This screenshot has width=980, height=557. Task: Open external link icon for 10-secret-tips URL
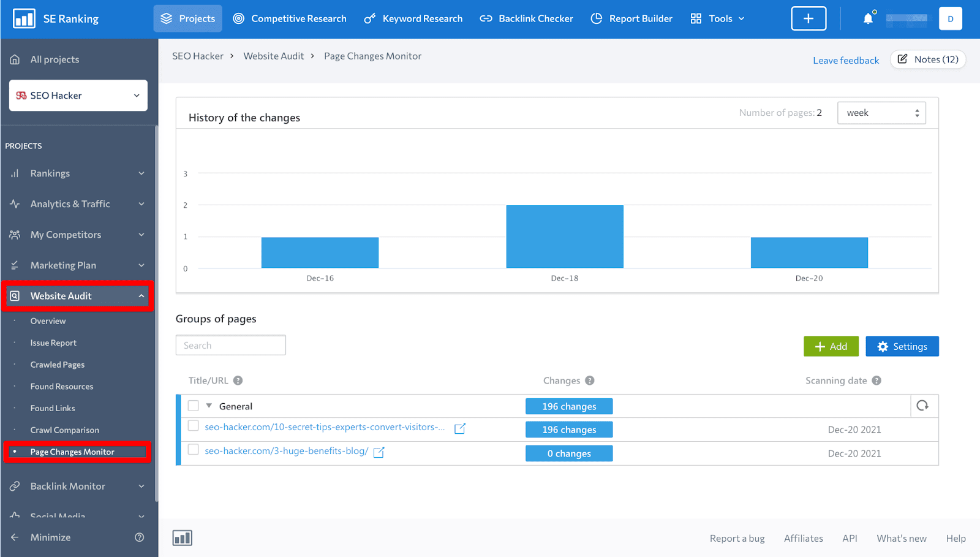[460, 428]
